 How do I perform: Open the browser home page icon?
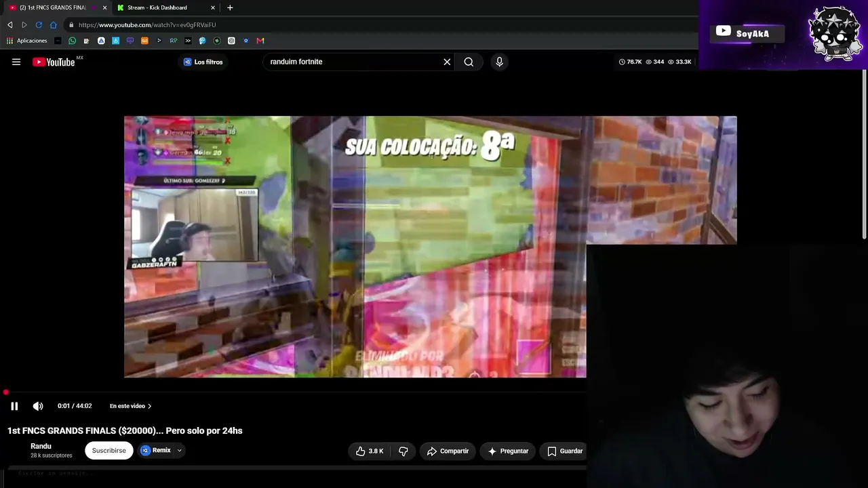pyautogui.click(x=54, y=25)
